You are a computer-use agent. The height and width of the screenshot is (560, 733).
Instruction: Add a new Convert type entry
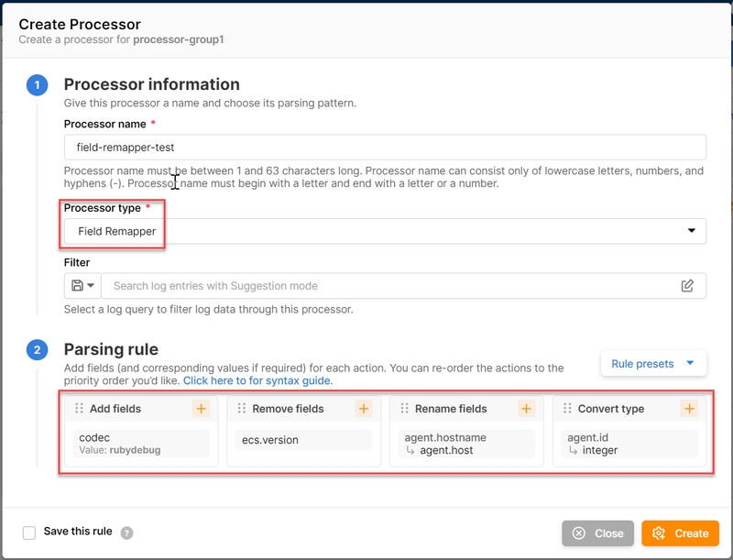689,409
